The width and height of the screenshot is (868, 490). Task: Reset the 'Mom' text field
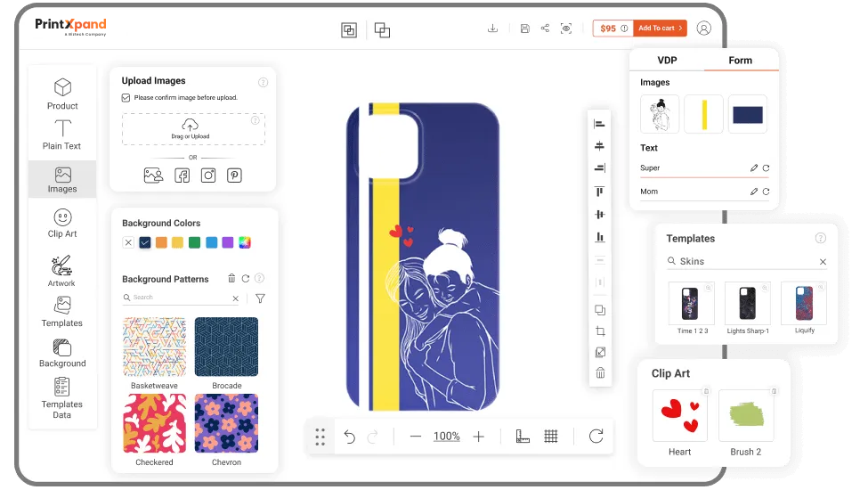pos(767,192)
